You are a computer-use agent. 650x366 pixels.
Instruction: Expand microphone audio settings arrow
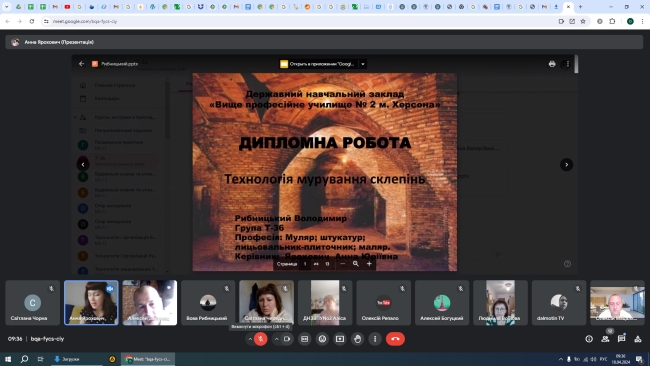pos(250,339)
